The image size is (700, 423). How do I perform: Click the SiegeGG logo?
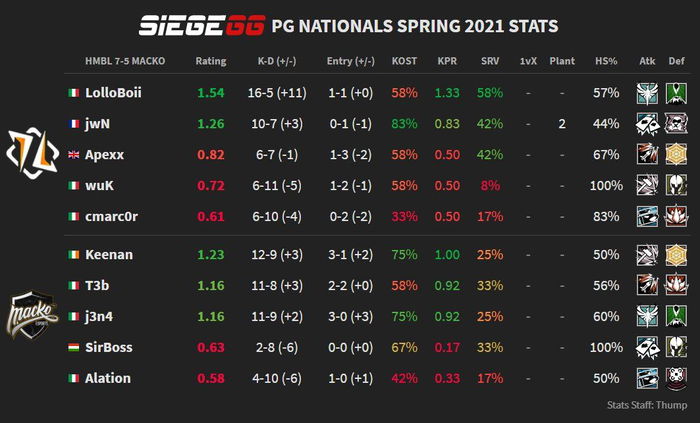(202, 25)
